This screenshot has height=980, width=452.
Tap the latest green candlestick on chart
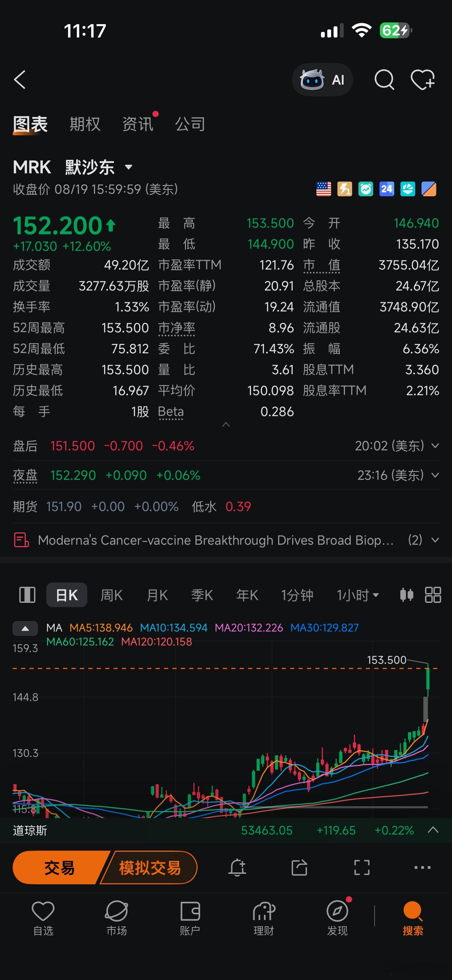pyautogui.click(x=428, y=680)
